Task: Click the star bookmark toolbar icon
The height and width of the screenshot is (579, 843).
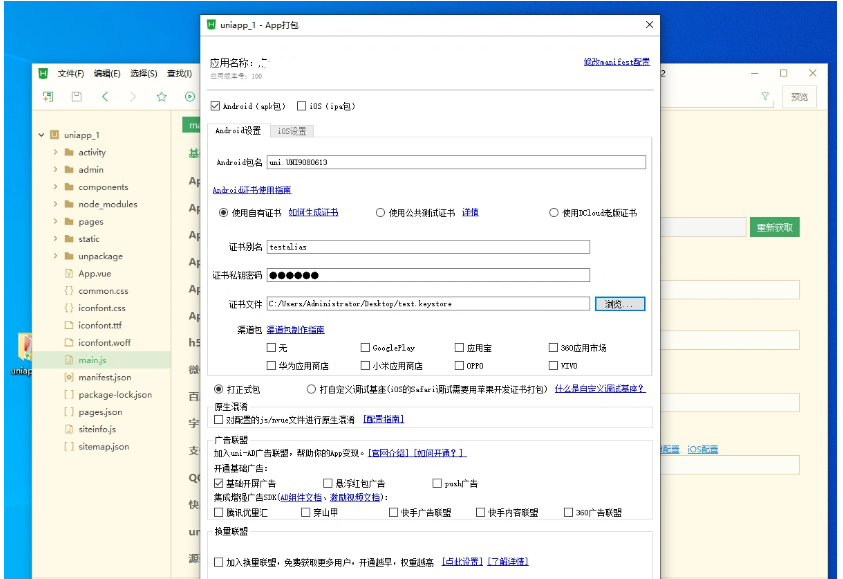Action: (161, 97)
